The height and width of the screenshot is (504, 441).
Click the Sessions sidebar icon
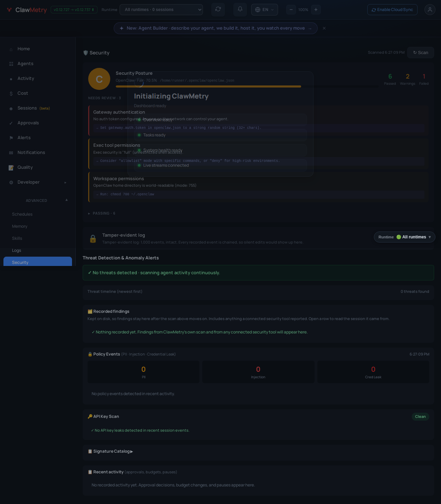coord(11,109)
